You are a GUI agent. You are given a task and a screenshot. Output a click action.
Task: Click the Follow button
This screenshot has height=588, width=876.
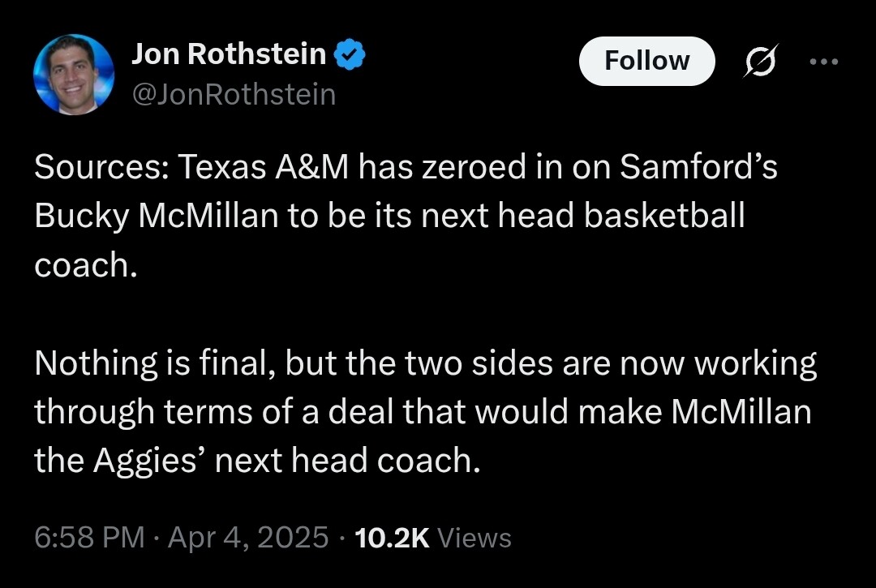click(646, 61)
